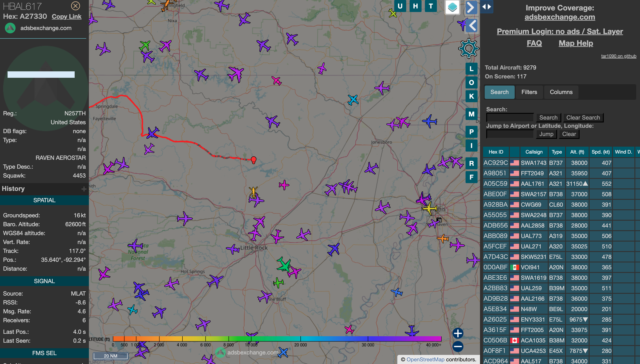640x364 pixels.
Task: Click the Search button next to input
Action: point(548,118)
